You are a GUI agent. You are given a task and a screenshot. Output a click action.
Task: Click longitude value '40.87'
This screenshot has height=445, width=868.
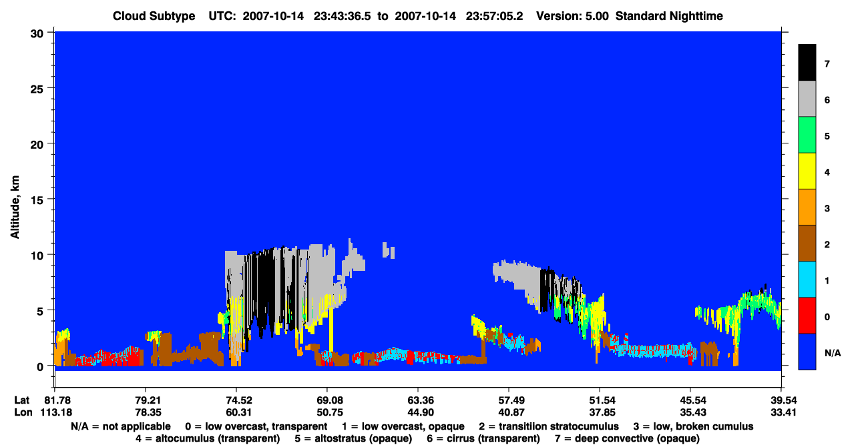(x=509, y=412)
